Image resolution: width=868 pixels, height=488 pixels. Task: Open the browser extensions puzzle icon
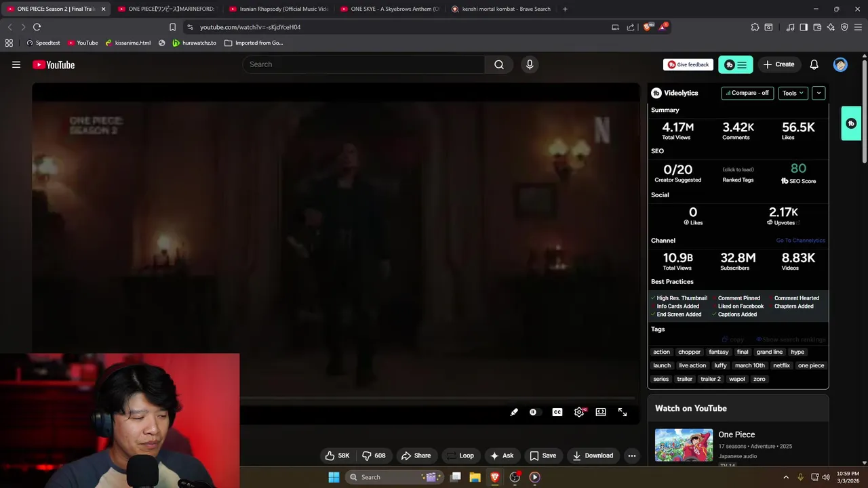coord(755,27)
